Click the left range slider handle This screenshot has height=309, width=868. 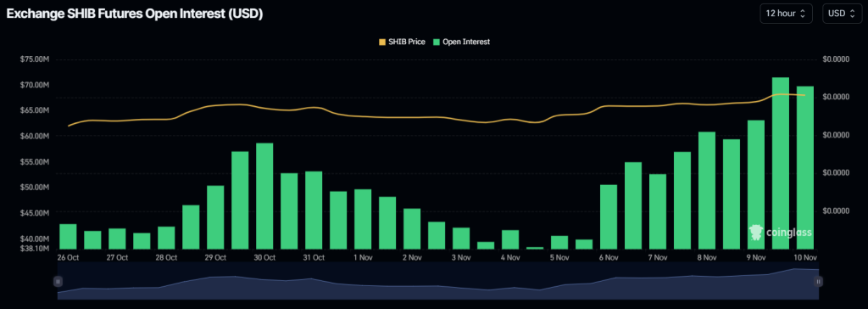58,281
